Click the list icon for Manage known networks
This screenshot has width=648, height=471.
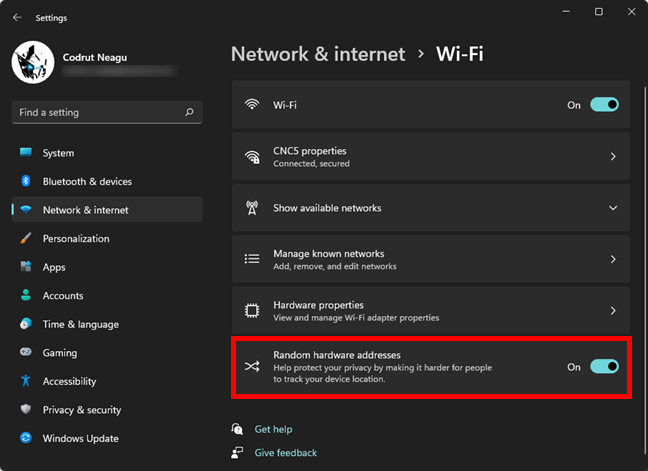point(252,259)
